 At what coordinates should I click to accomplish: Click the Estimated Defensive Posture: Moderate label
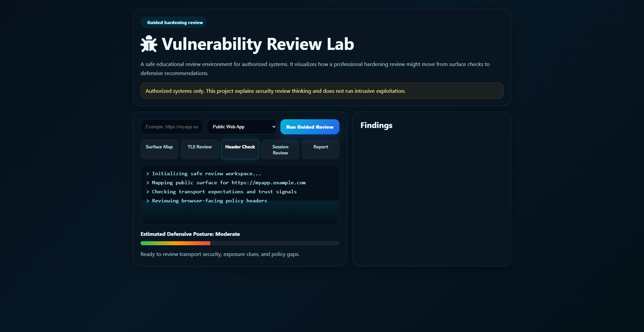click(190, 234)
